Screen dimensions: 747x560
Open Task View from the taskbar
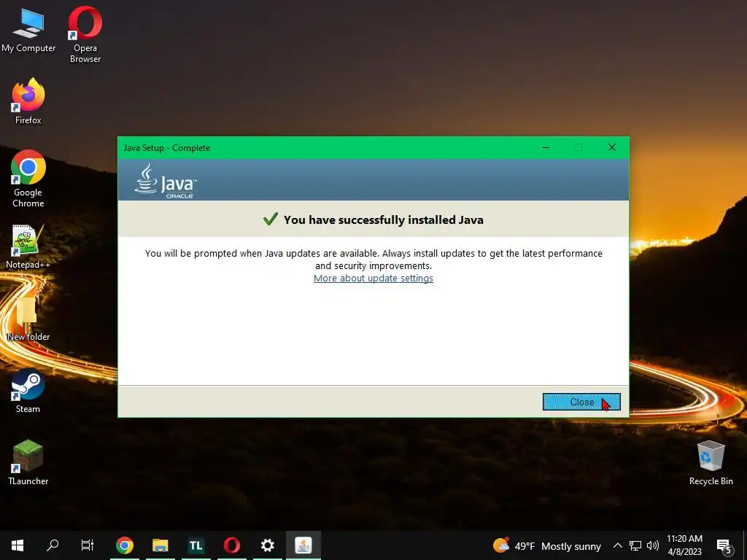[88, 545]
